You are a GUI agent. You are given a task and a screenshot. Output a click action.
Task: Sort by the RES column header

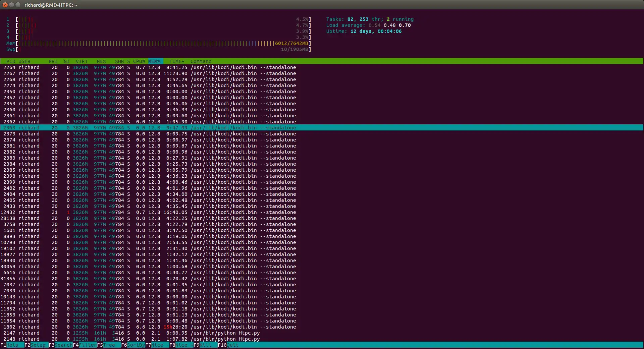tap(101, 61)
